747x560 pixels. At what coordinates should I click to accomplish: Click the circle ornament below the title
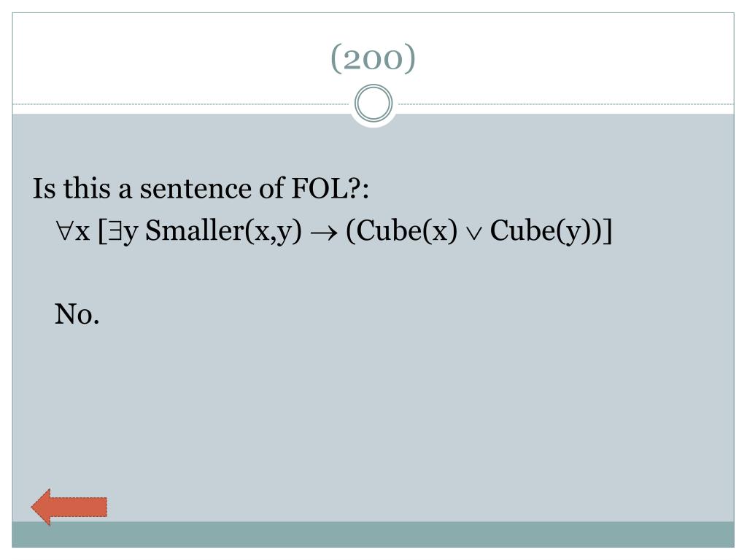(373, 104)
